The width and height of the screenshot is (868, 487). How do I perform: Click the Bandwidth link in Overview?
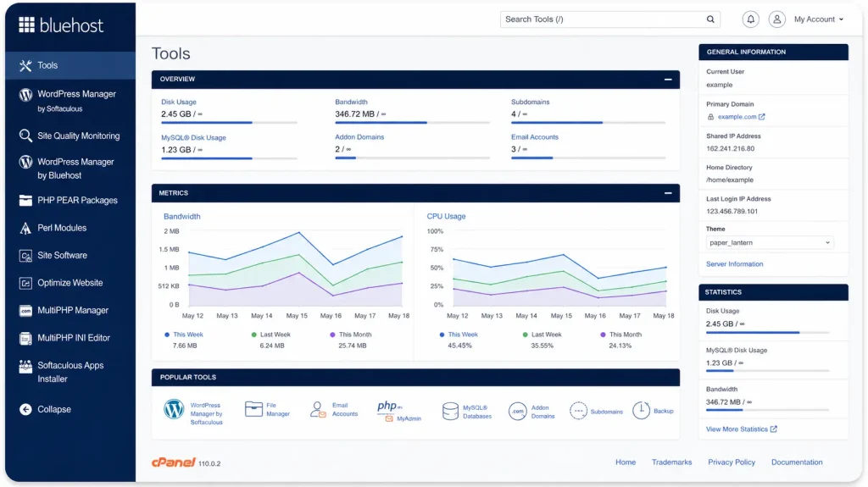[x=351, y=102]
